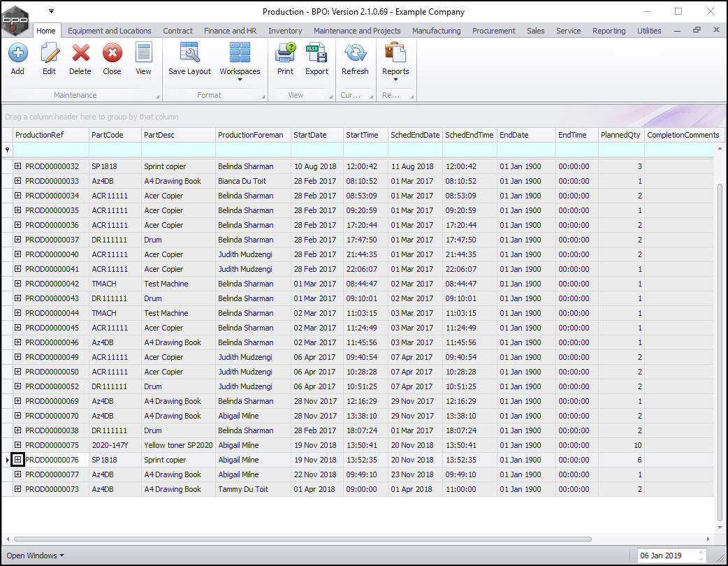Click the Save Layout icon
Screen dimensions: 728x566
189,53
